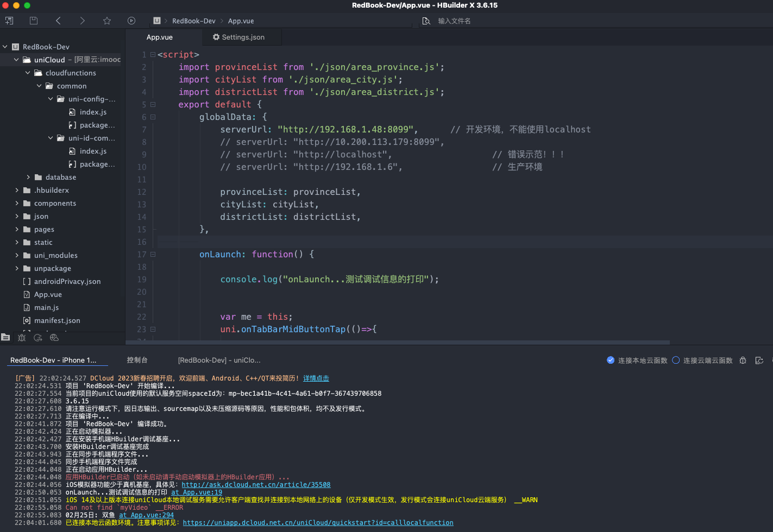Select the static folder in tree
This screenshot has width=773, height=532.
[43, 242]
